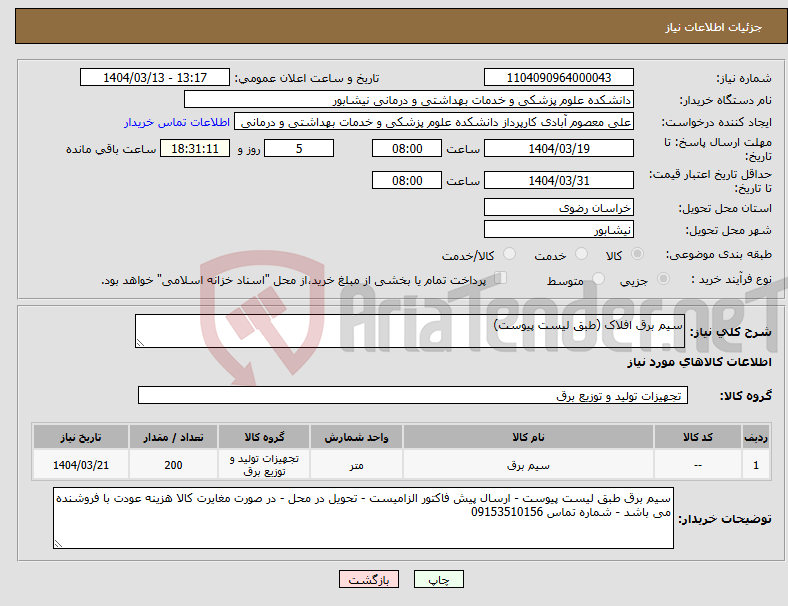Image resolution: width=788 pixels, height=606 pixels.
Task: Open اطلاعات تماس خریدار link
Action: pos(177,122)
